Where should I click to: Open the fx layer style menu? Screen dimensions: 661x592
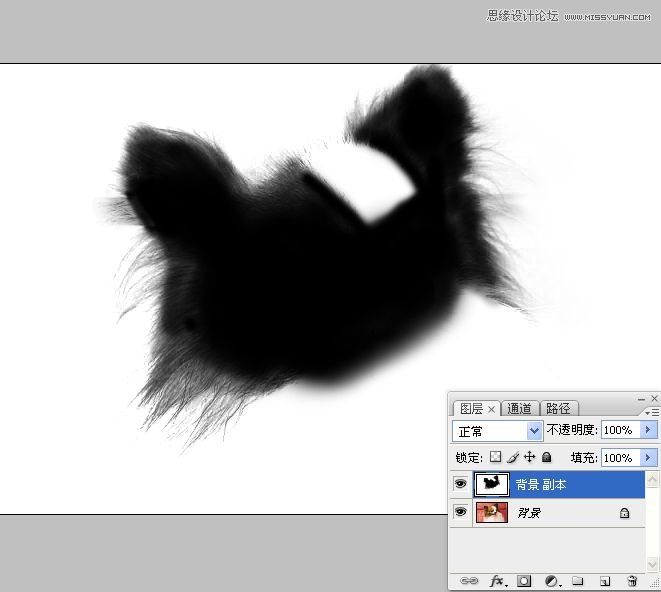click(498, 581)
